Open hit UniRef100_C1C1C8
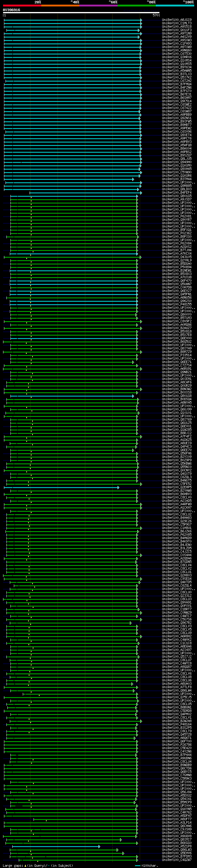 click(177, 643)
